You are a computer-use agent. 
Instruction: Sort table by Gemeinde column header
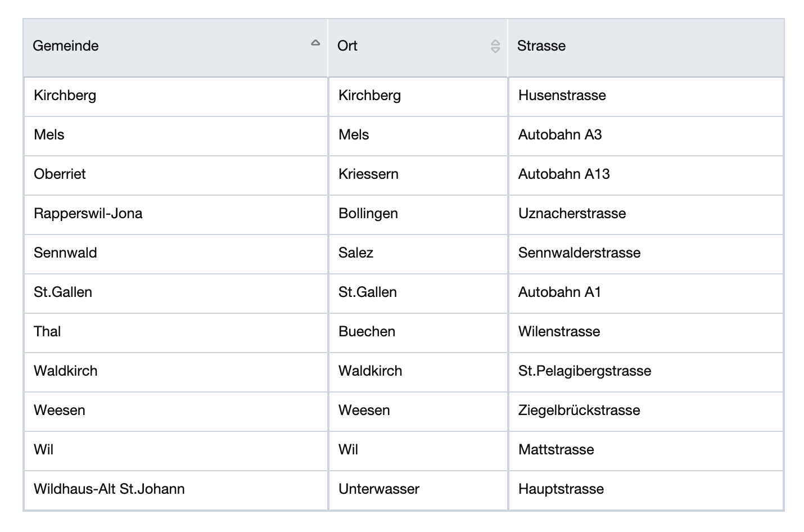(66, 46)
